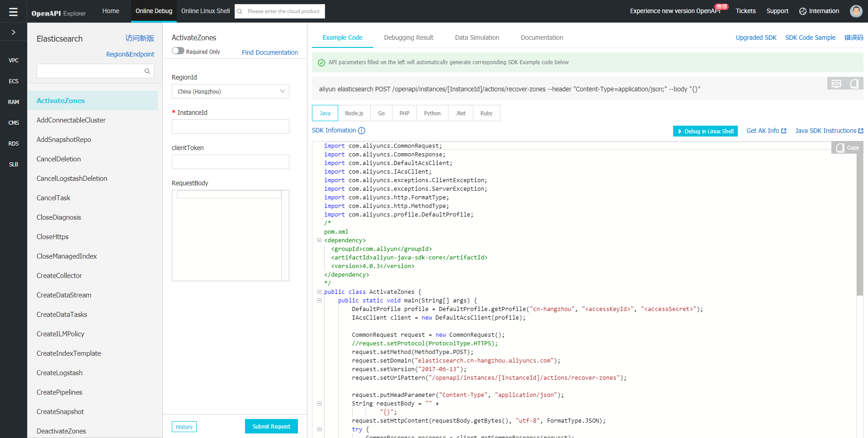Open the Documentation tab
This screenshot has height=438, width=868.
542,38
